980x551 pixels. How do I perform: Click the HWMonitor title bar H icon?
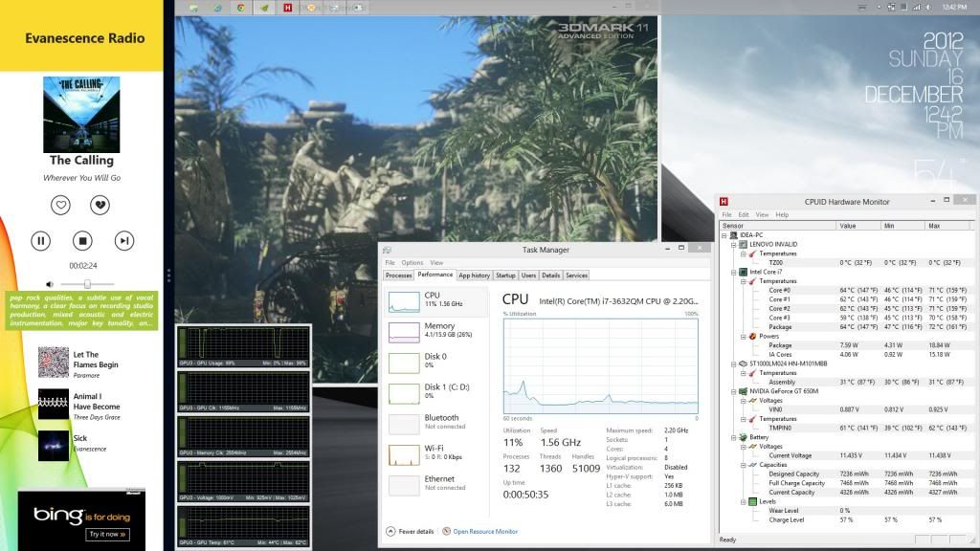(x=724, y=201)
